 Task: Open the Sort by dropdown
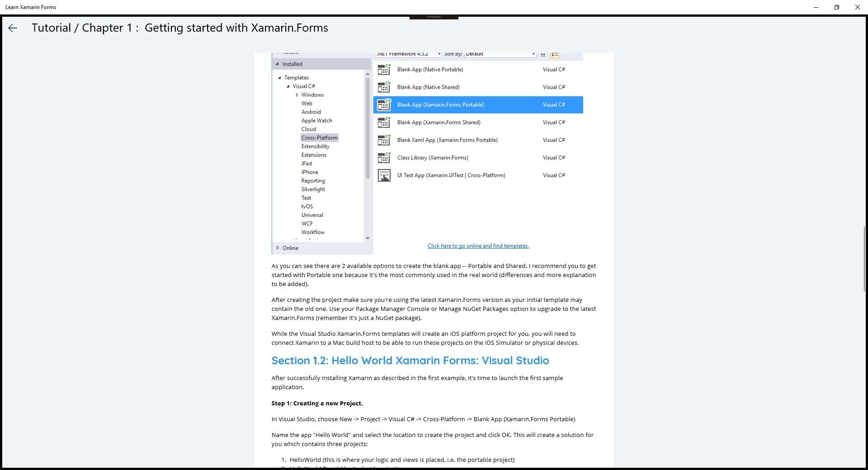tap(533, 55)
